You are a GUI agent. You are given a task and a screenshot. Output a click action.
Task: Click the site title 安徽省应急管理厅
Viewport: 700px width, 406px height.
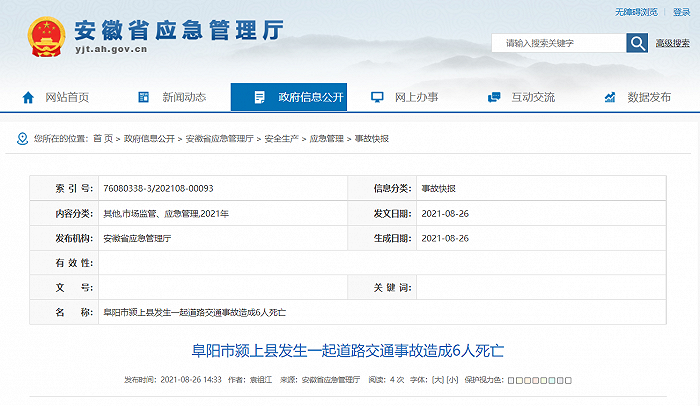pyautogui.click(x=179, y=31)
